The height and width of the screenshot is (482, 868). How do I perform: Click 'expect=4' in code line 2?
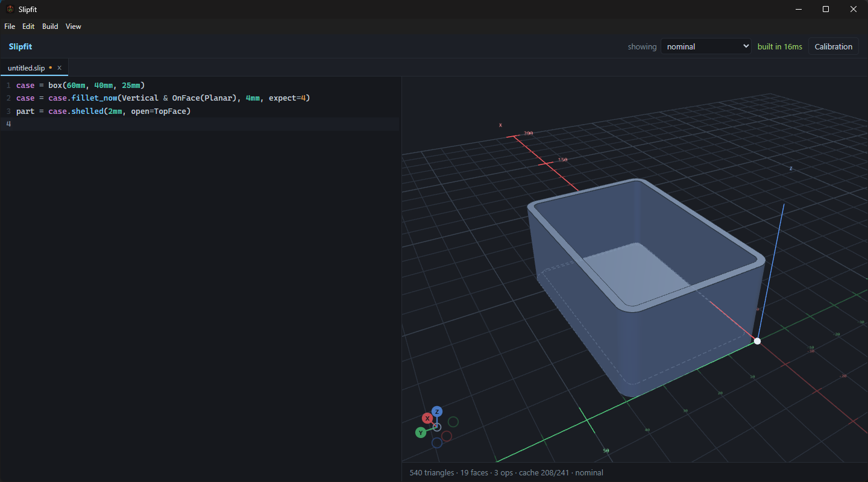pos(288,98)
